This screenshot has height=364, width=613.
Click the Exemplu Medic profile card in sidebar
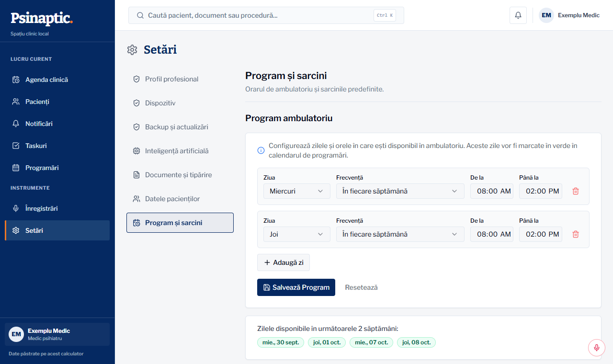57,334
